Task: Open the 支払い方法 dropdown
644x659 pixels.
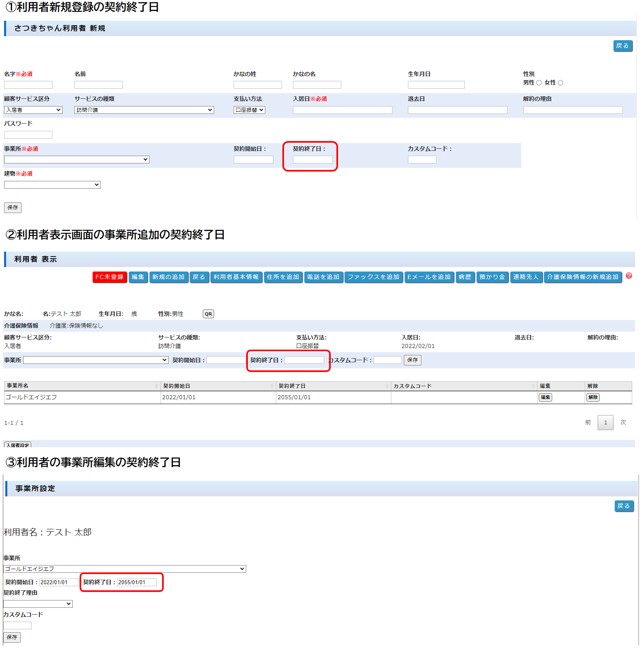Action: 249,110
